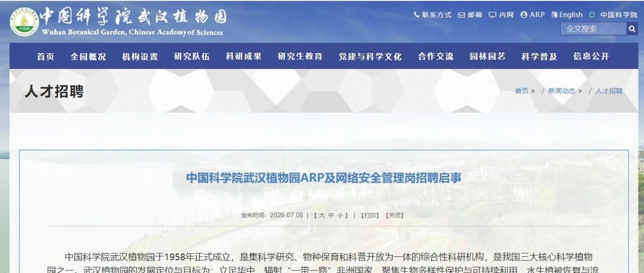
Task: Click the 人才招聘 page heading
Action: click(54, 92)
